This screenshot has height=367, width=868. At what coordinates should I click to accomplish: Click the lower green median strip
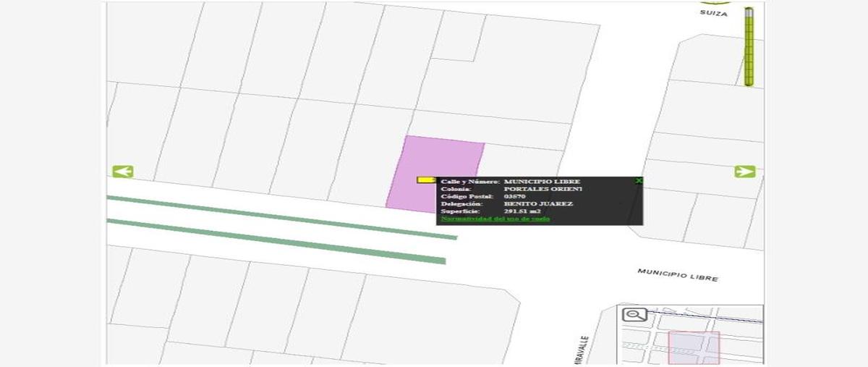click(x=275, y=240)
